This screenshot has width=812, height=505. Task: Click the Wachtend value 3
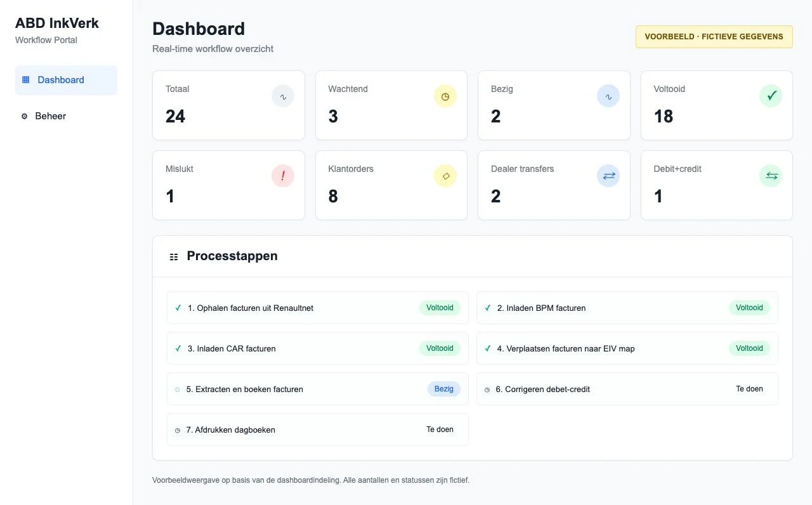point(333,116)
